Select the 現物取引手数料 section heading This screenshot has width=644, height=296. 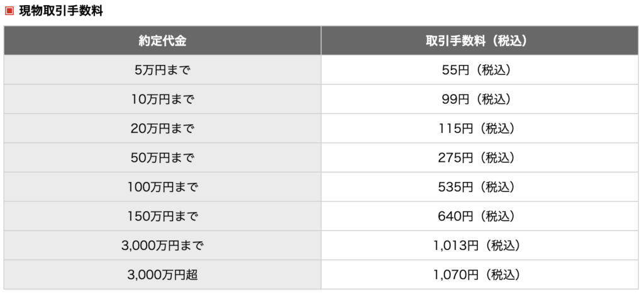[61, 11]
